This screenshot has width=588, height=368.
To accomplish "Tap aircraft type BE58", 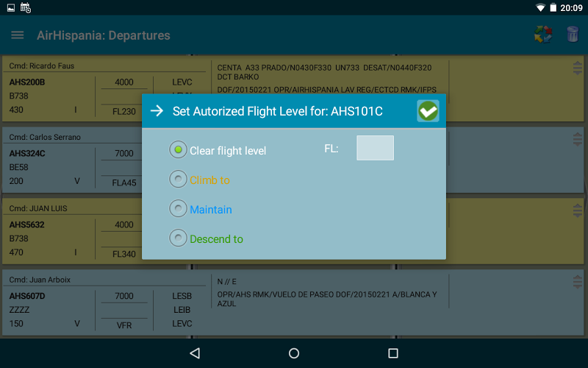I will pyautogui.click(x=19, y=168).
